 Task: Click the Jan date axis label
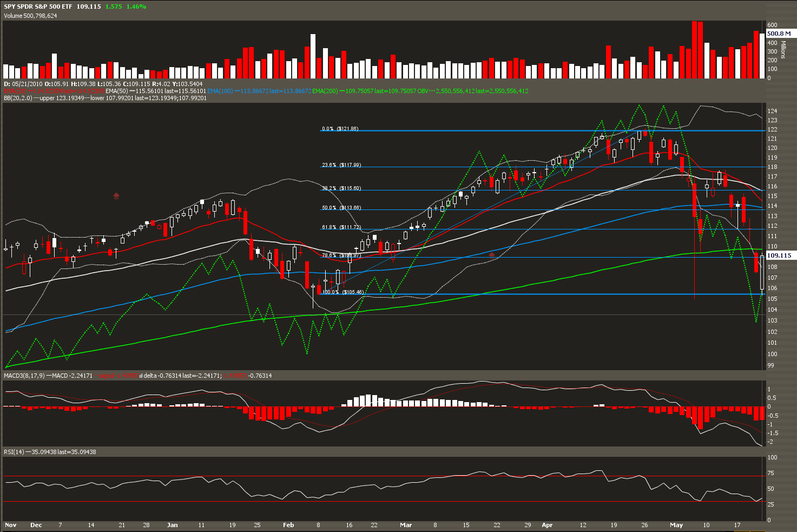pyautogui.click(x=172, y=525)
